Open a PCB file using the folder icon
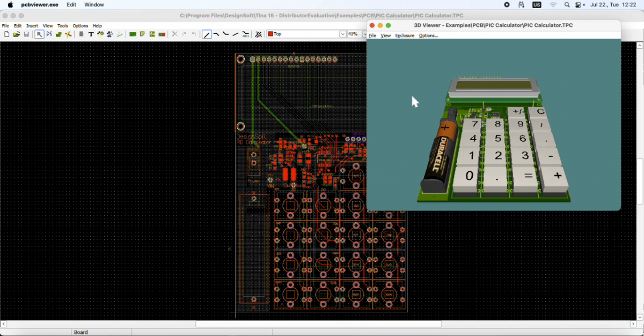Image resolution: width=644 pixels, height=336 pixels. (16, 34)
